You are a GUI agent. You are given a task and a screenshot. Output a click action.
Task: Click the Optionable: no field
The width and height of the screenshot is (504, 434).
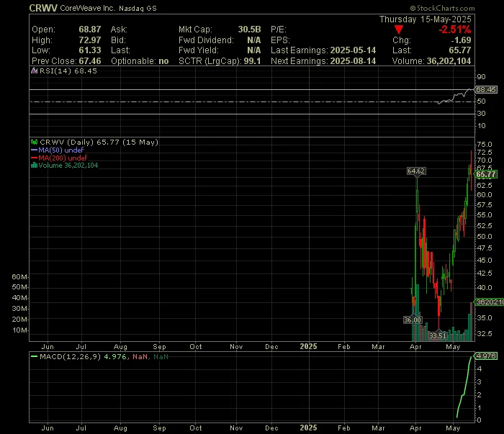pyautogui.click(x=140, y=61)
